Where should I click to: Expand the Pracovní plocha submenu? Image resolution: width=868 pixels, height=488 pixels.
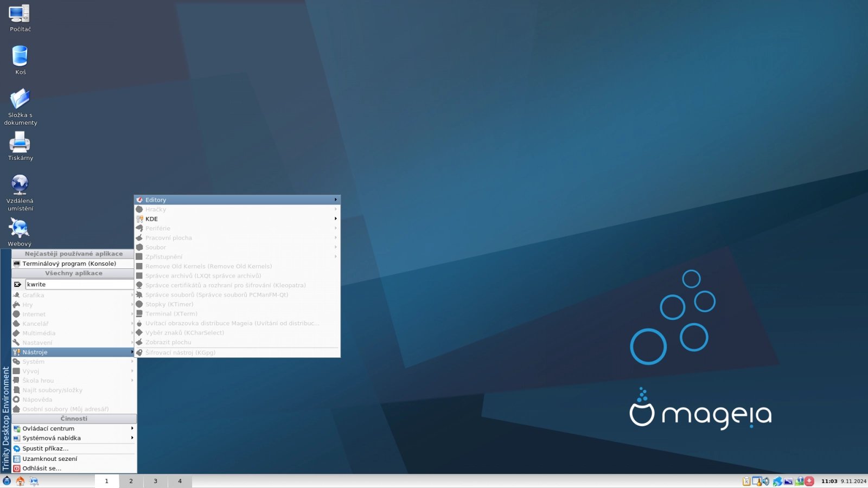coord(237,237)
